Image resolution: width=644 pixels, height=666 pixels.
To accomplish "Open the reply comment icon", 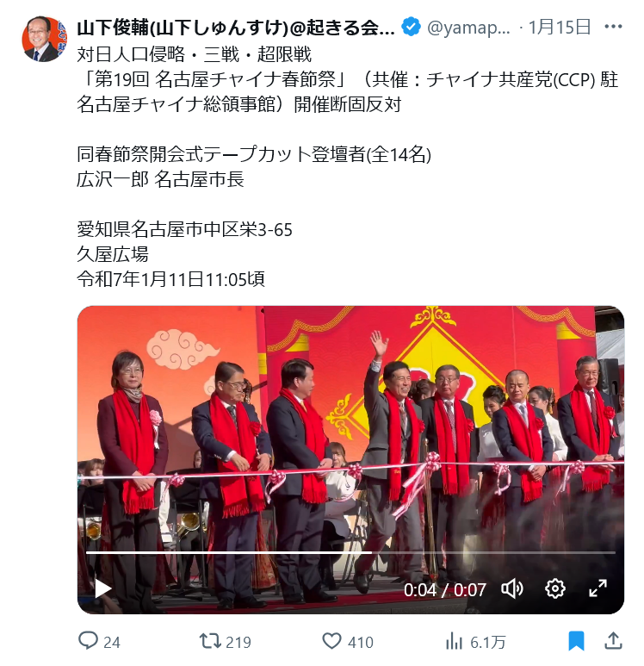I will point(88,640).
